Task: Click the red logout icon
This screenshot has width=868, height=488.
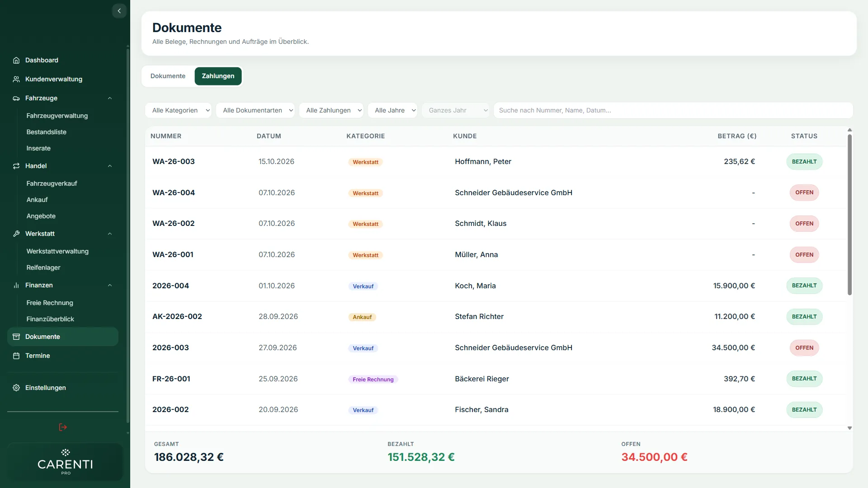Action: [63, 427]
